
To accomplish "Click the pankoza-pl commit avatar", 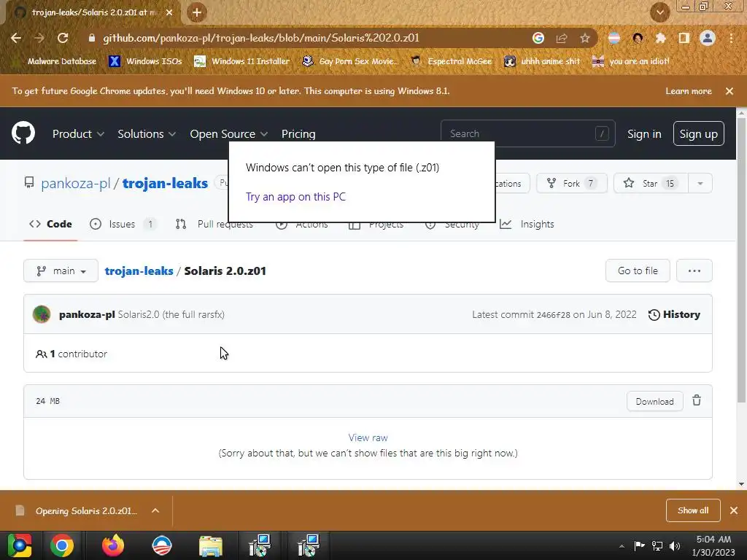I will 42,314.
